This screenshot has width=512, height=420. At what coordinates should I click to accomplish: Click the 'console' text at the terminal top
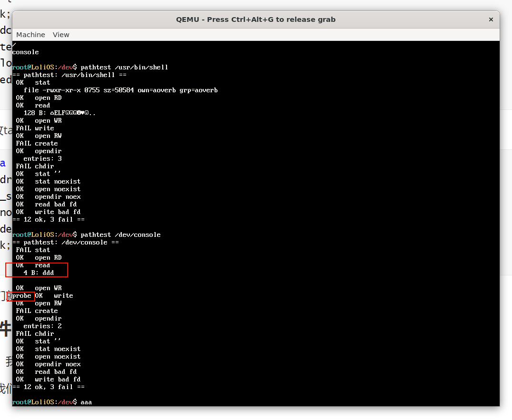tap(26, 52)
